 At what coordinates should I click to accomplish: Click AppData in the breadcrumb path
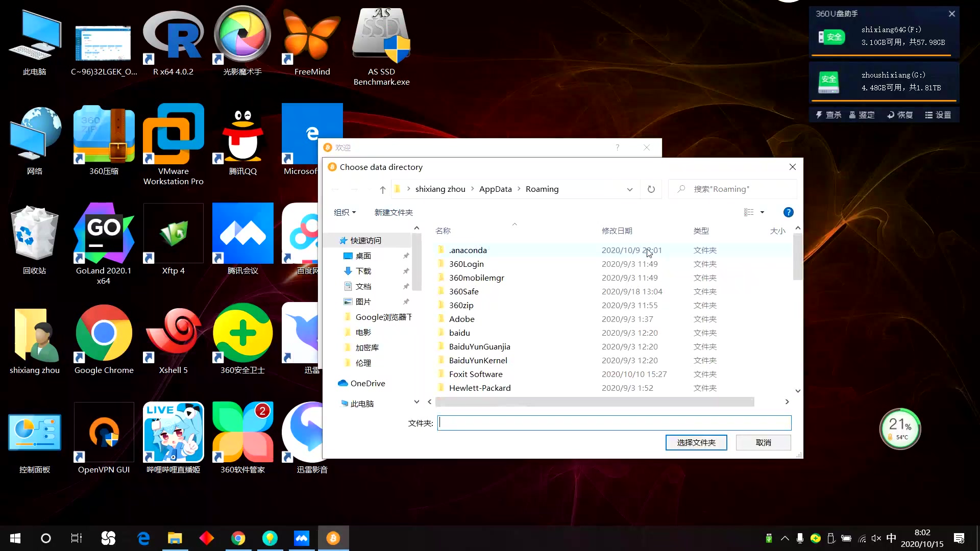pos(495,189)
